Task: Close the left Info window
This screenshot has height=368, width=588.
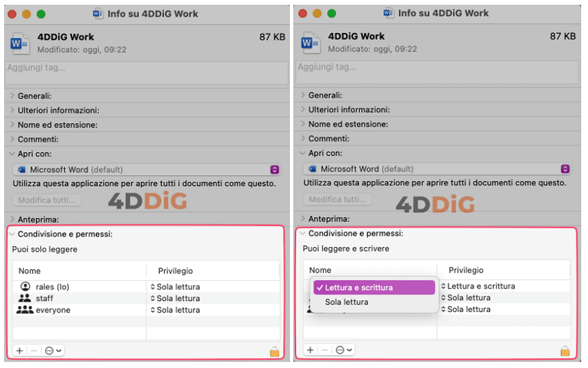Action: (12, 15)
